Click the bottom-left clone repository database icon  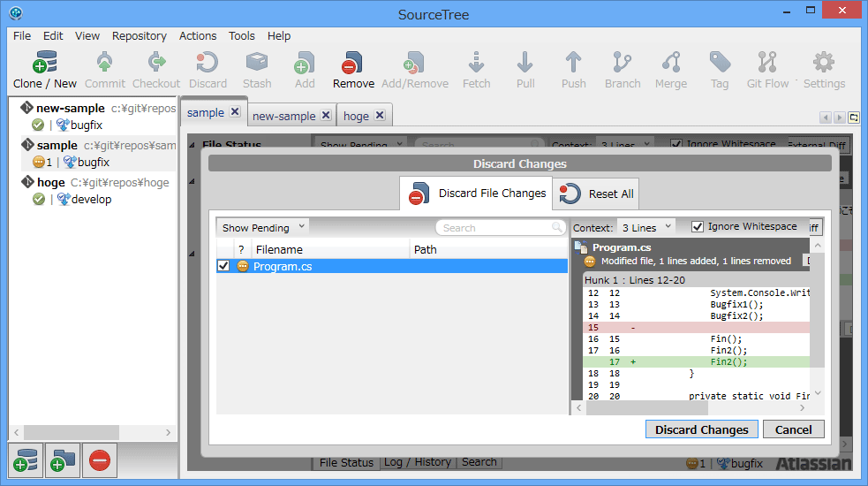pos(26,460)
